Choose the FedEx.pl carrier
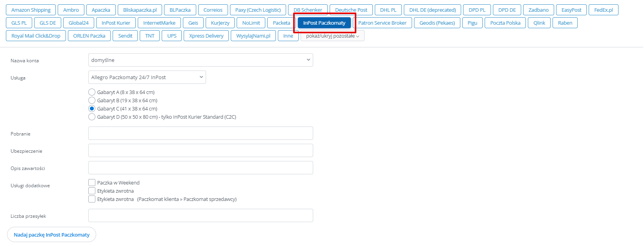This screenshot has width=644, height=246. [x=604, y=10]
